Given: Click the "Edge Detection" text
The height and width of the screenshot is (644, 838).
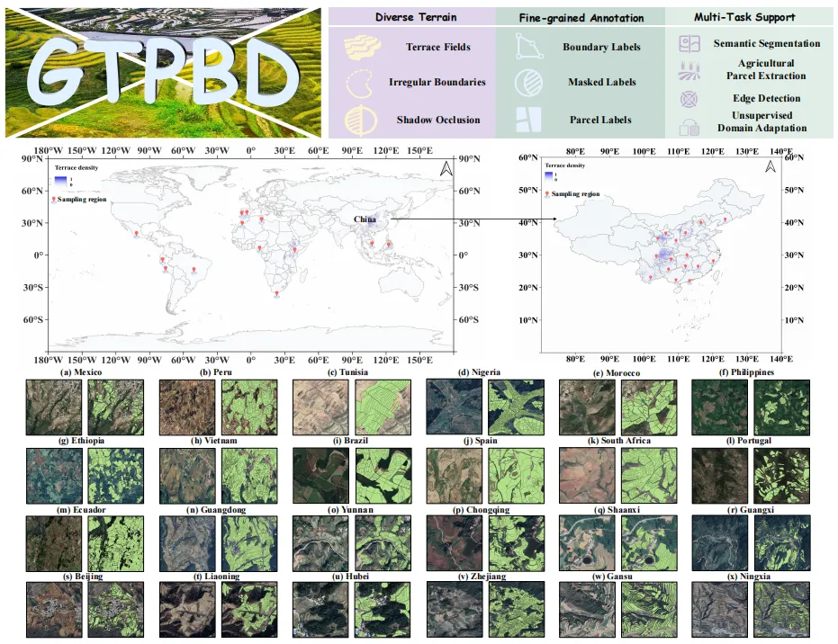Looking at the screenshot, I should 766,98.
